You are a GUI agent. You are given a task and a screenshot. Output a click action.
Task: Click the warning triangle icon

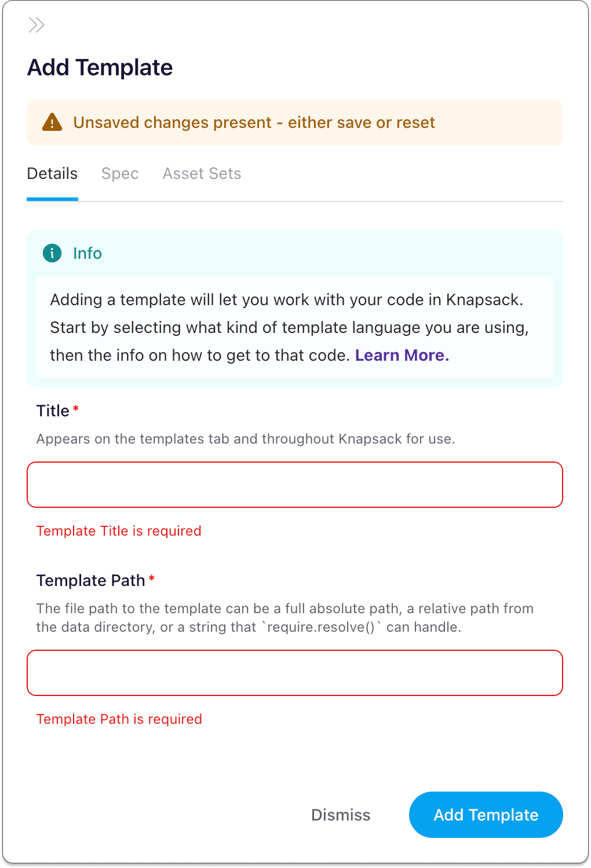coord(52,122)
